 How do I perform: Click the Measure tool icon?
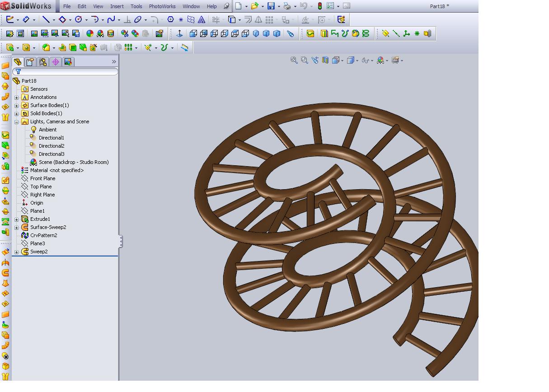pyautogui.click(x=184, y=47)
